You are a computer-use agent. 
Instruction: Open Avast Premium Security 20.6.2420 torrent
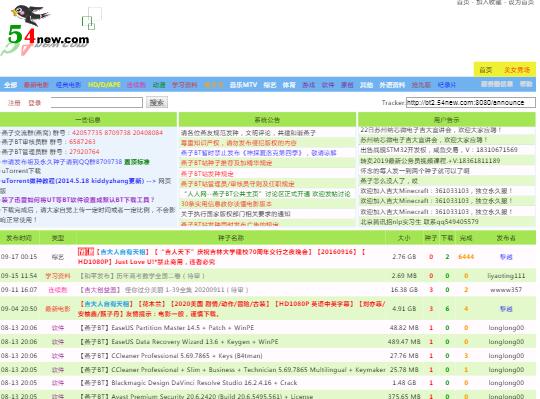(196, 396)
